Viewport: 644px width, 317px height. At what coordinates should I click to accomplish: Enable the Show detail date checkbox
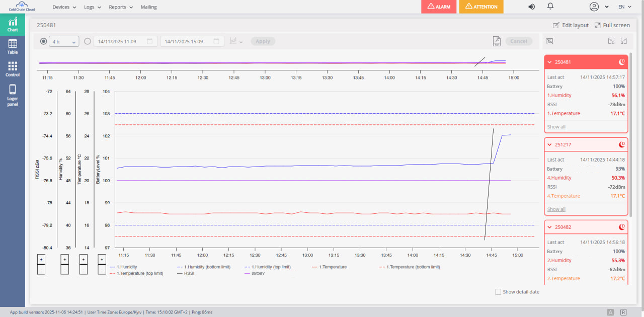pos(498,292)
